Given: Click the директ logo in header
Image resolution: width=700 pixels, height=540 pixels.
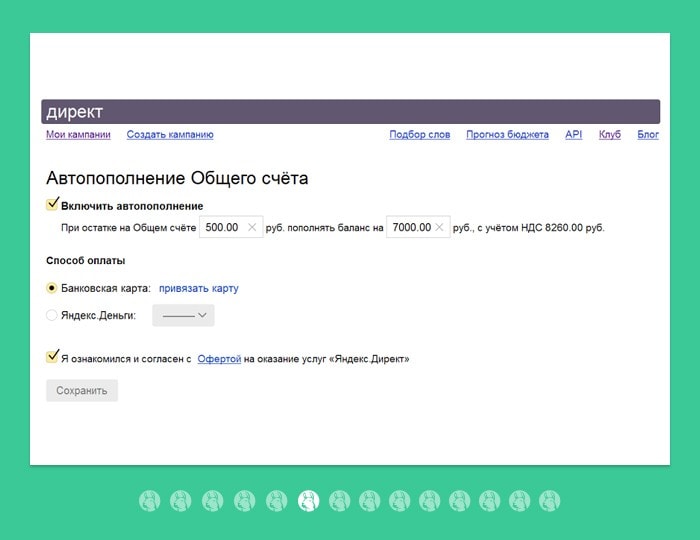Looking at the screenshot, I should tap(75, 112).
